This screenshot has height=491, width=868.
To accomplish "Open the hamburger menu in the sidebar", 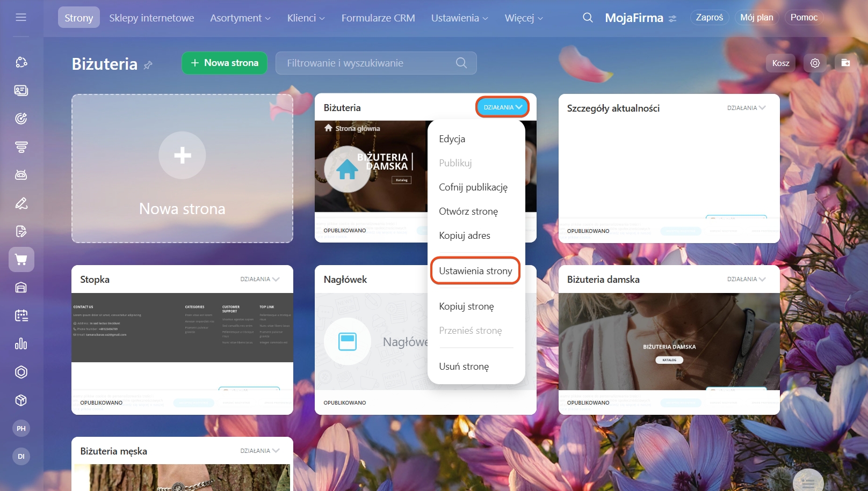I will [21, 17].
